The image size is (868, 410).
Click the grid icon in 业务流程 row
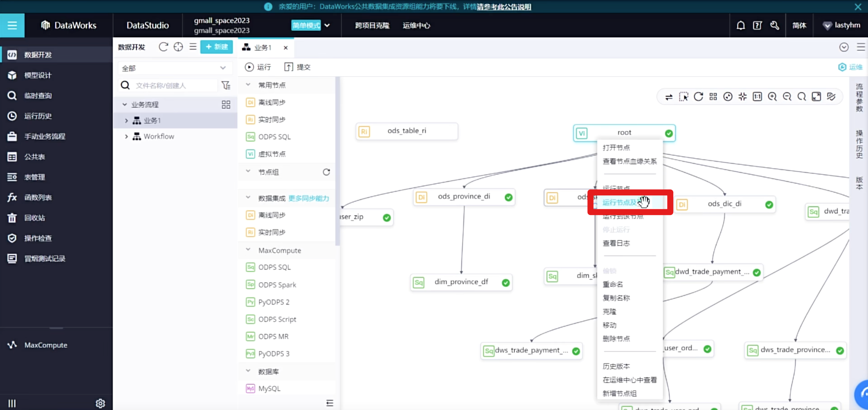click(226, 105)
